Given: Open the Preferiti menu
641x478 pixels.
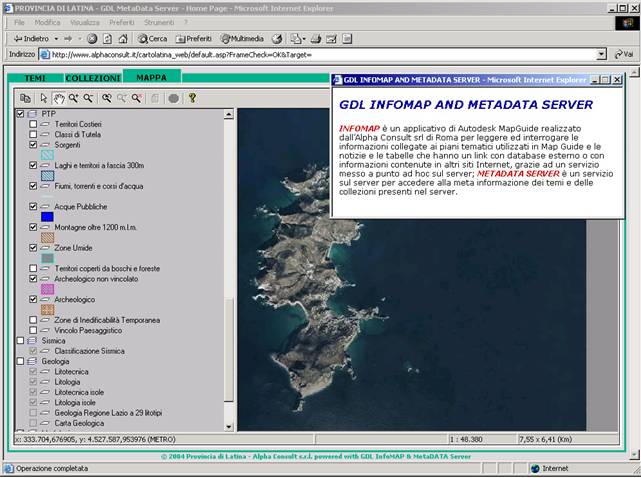Looking at the screenshot, I should (x=121, y=22).
